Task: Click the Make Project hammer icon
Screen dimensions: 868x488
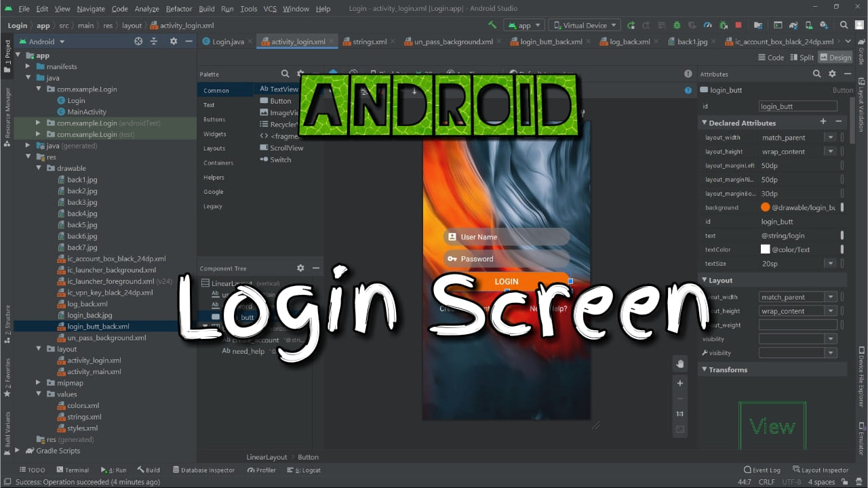Action: (492, 25)
